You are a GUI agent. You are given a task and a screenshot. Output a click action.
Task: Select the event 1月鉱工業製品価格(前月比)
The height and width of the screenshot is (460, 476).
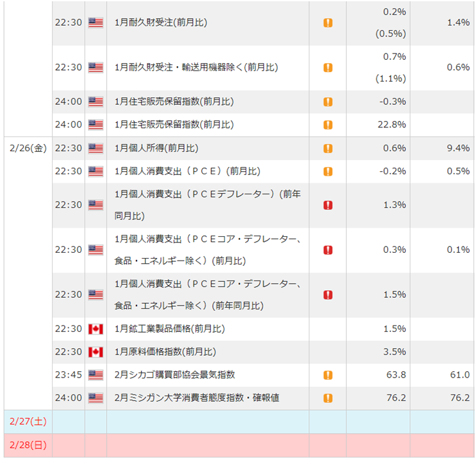170,329
